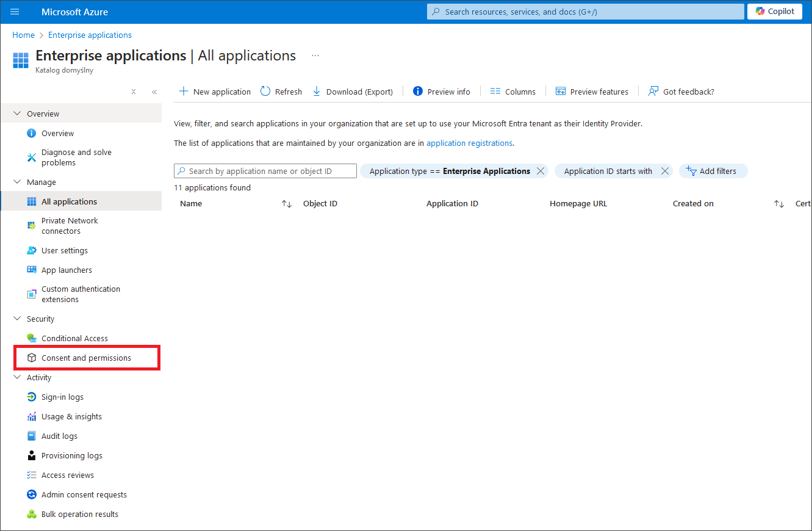Add a New application

214,92
